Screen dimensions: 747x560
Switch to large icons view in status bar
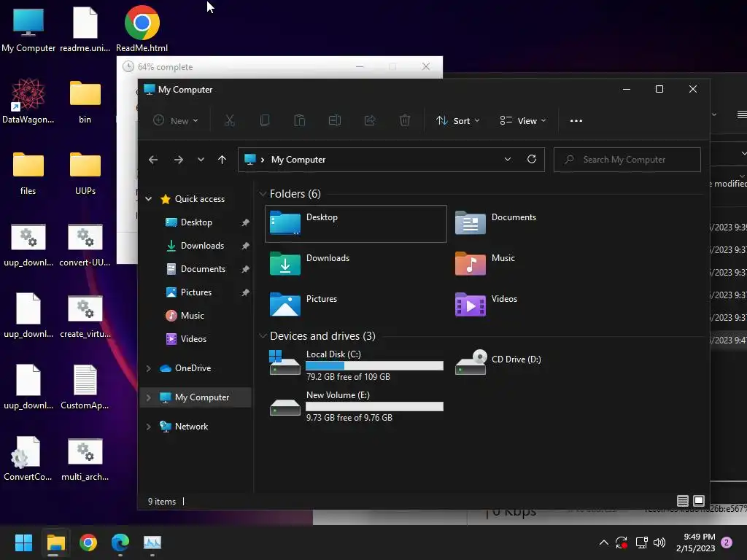tap(699, 501)
